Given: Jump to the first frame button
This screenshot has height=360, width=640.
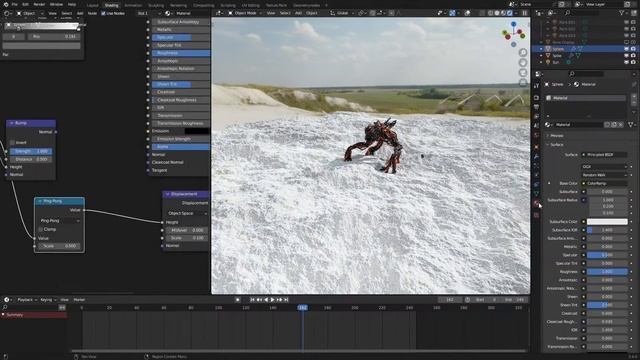Looking at the screenshot, I should point(252,300).
